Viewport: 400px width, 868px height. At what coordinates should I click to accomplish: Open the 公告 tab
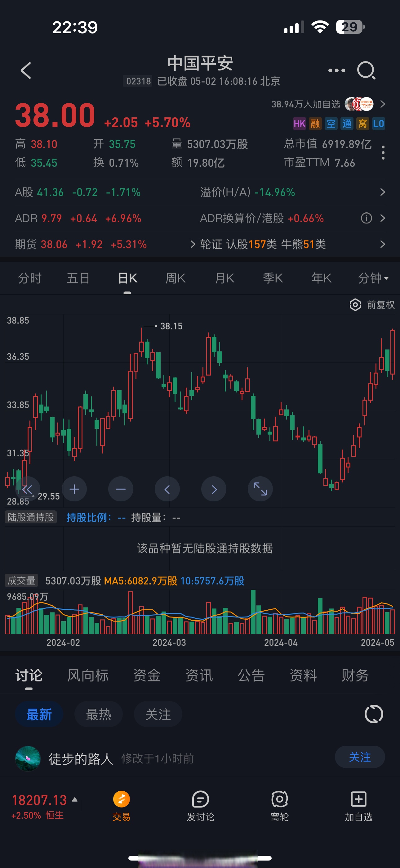tap(251, 675)
